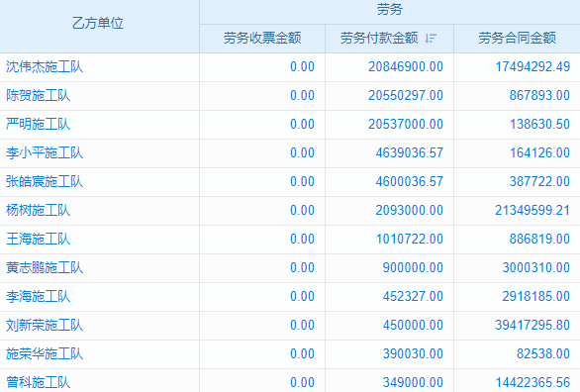Open the 杨树施工队 link

pos(38,211)
